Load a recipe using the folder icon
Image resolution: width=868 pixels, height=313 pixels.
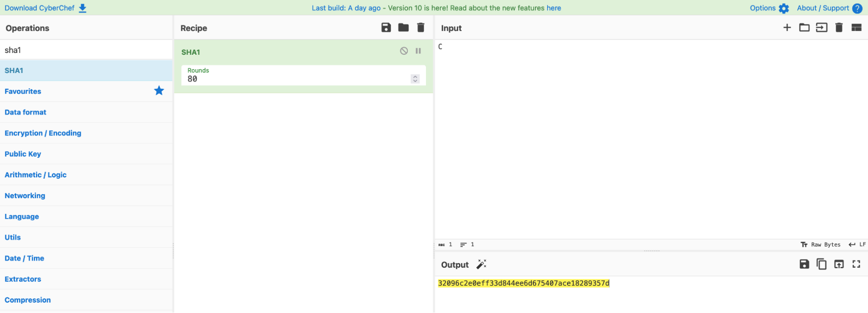[x=403, y=28]
